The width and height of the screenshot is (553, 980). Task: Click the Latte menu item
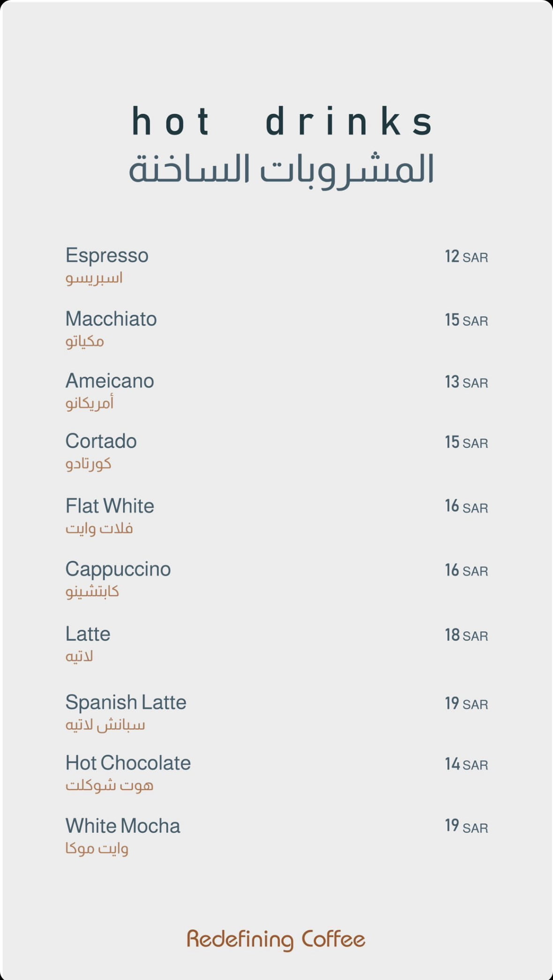click(x=88, y=634)
